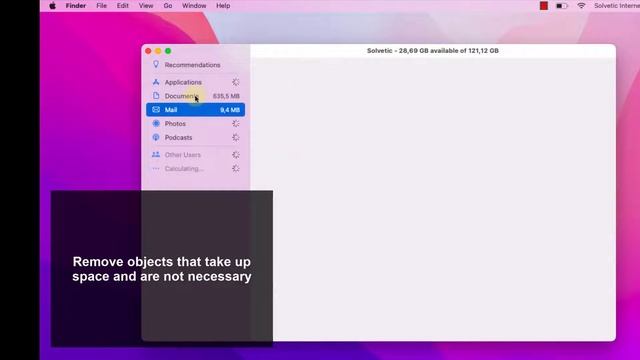Open the Window menu
The width and height of the screenshot is (640, 360).
point(194,6)
